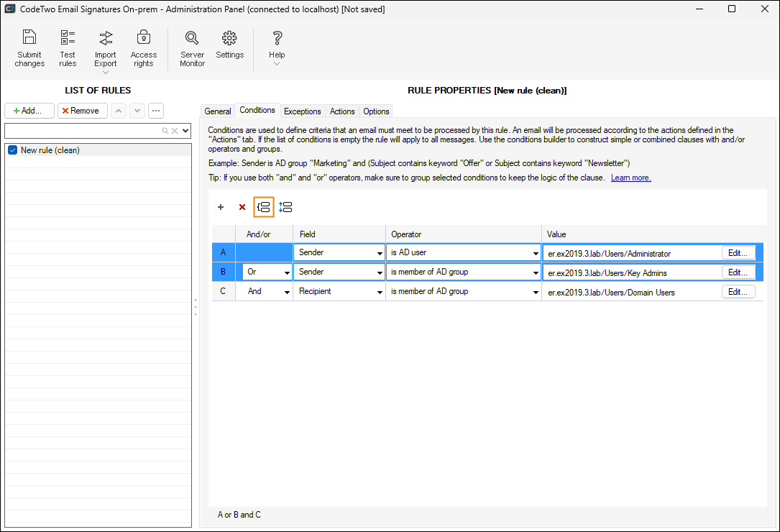This screenshot has height=532, width=780.
Task: Uncheck the New rule (clean) checkbox
Action: (x=13, y=150)
